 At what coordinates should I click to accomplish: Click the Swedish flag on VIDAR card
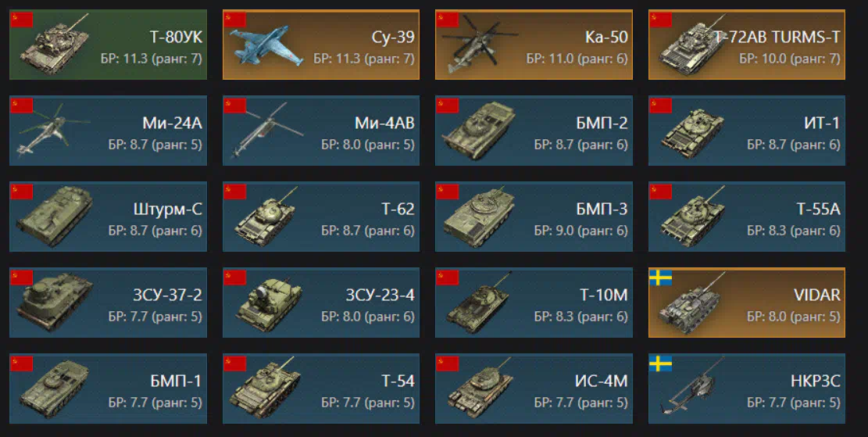coord(660,278)
